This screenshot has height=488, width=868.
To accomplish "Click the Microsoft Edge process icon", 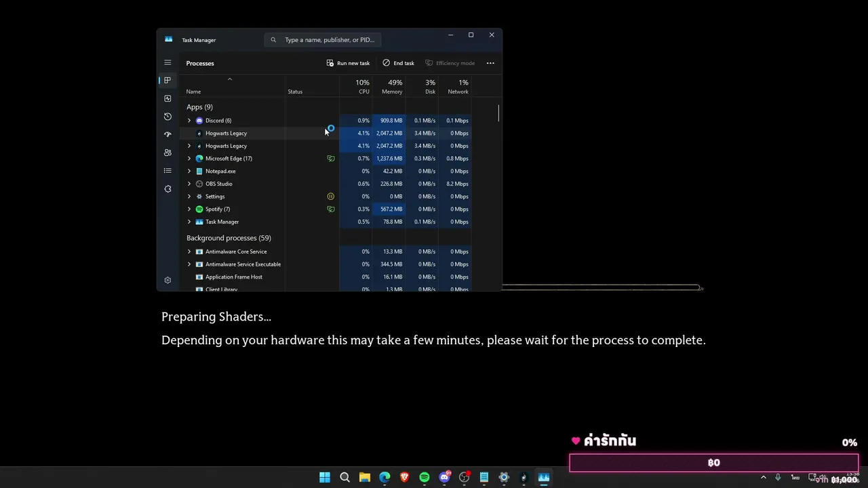I will (x=199, y=159).
